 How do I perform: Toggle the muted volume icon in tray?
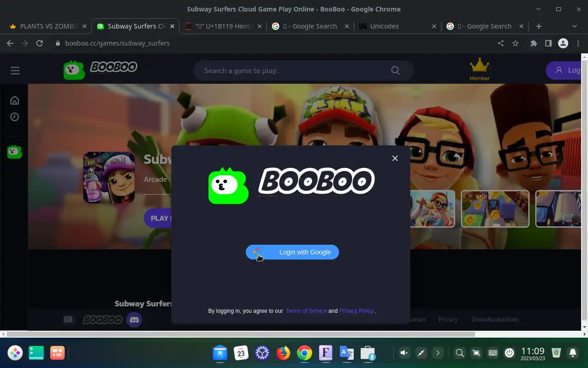coord(404,353)
